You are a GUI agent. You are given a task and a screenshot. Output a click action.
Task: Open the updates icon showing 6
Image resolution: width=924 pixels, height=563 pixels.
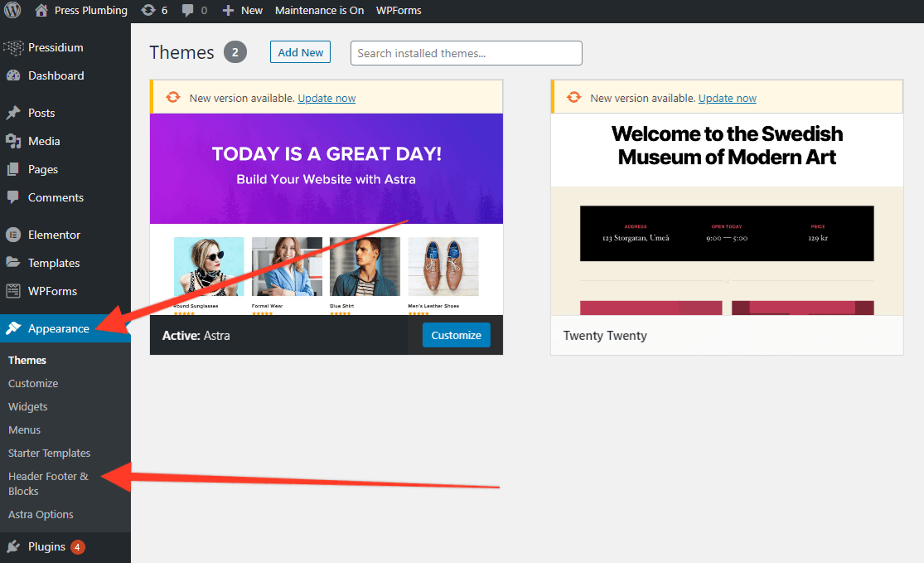pyautogui.click(x=148, y=10)
